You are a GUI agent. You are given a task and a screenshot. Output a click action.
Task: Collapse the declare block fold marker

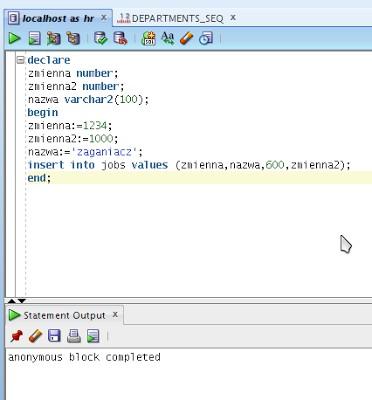point(21,60)
